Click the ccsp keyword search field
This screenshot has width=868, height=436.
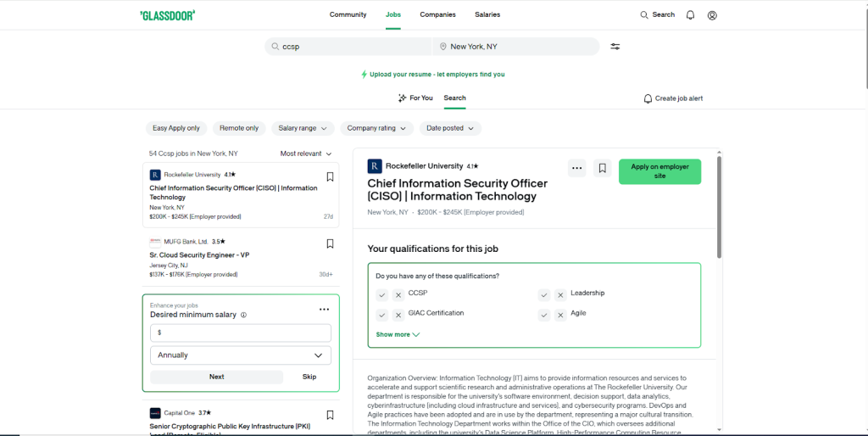348,47
